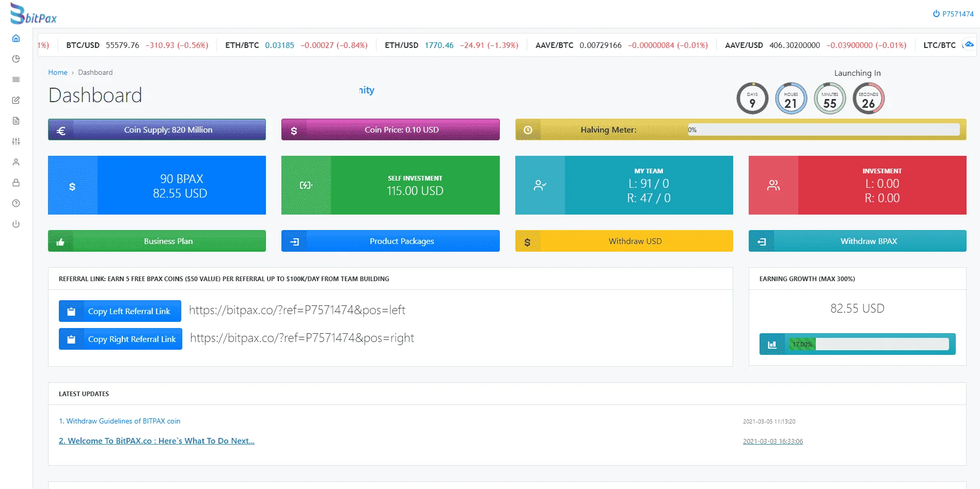Screen dimensions: 980x489
Task: Click the BitPax logo
Action: pyautogui.click(x=34, y=14)
